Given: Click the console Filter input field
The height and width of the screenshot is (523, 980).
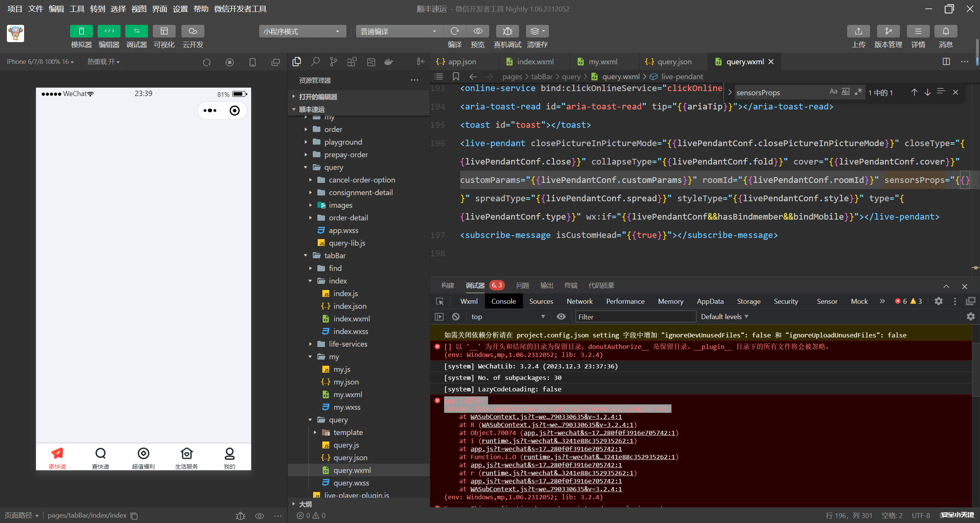Looking at the screenshot, I should click(635, 317).
